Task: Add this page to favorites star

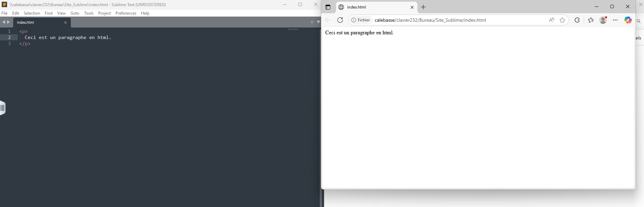Action: [x=562, y=20]
